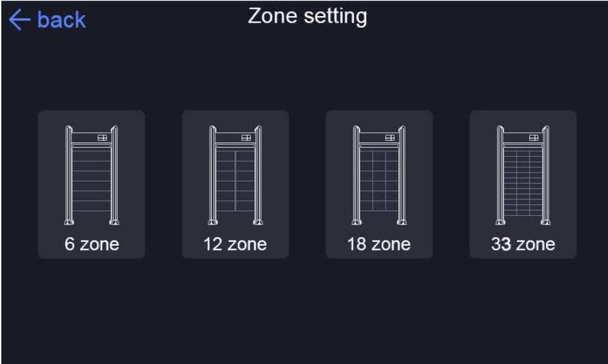608x364 pixels.
Task: Click the two-column grid inside 12 zone gate
Action: coord(235,180)
